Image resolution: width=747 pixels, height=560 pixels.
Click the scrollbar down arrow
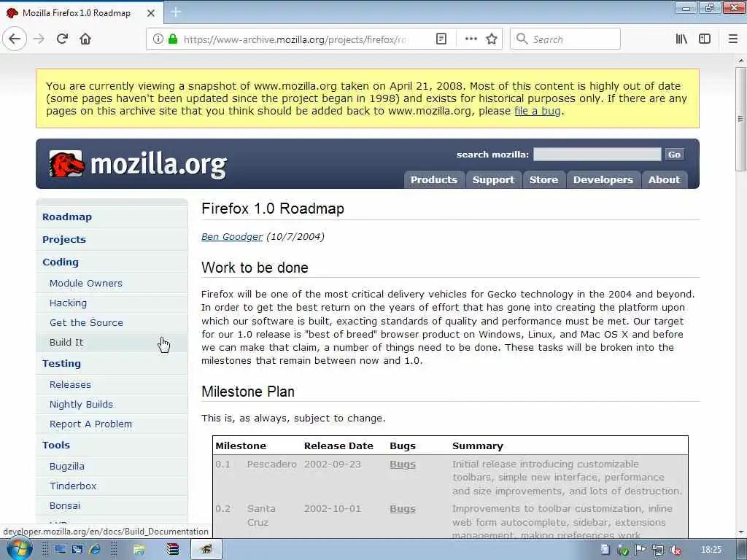click(740, 532)
